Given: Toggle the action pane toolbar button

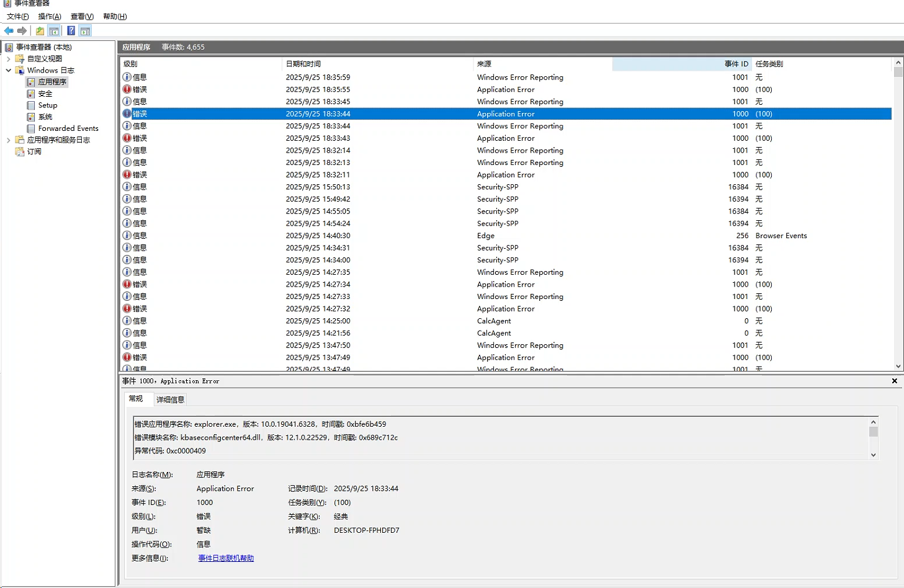Looking at the screenshot, I should pos(86,31).
